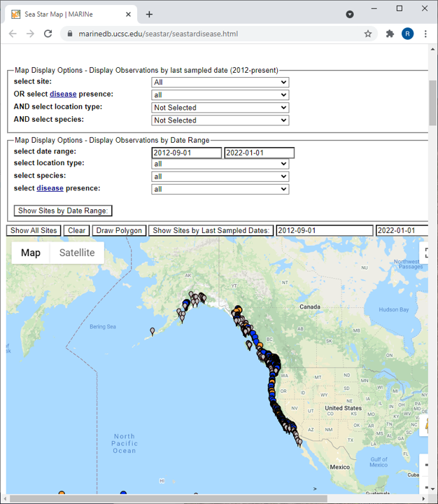
Task: Focus the date range end field 2022-01-01
Action: pos(259,153)
